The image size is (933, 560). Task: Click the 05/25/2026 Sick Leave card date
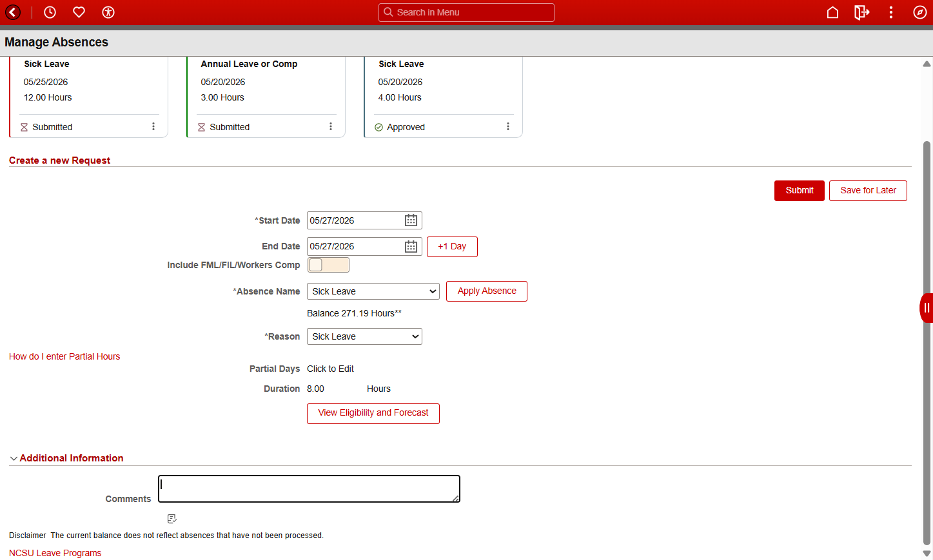pos(46,82)
